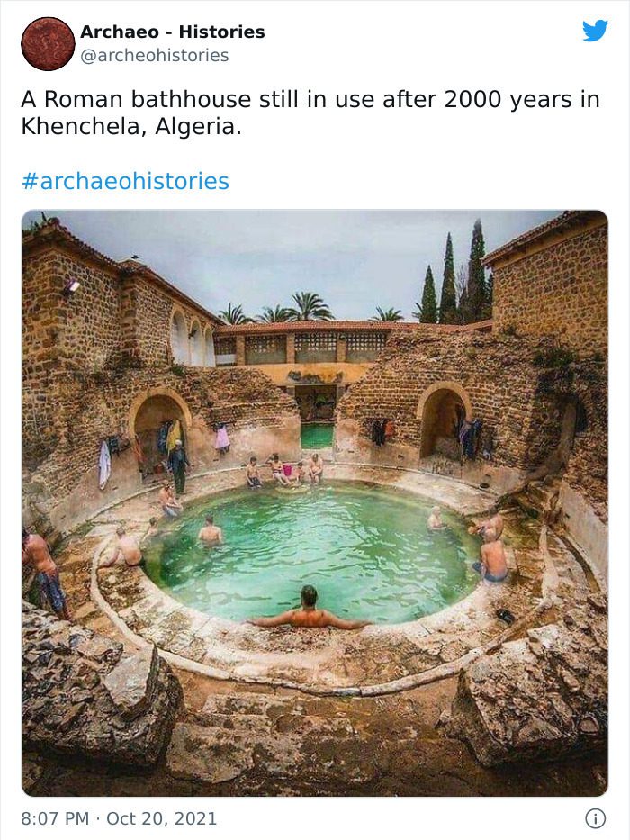Click the 8:07 PM timestamp
The image size is (630, 840).
click(x=55, y=818)
